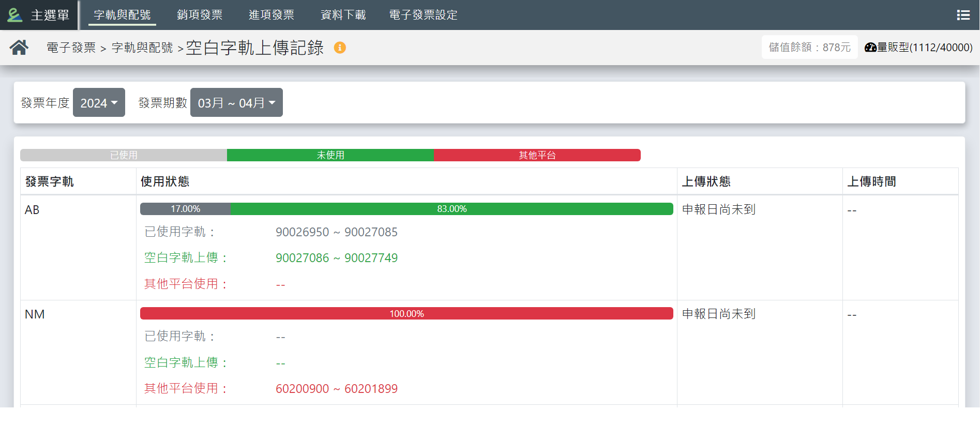The width and height of the screenshot is (980, 425).
Task: Click the green 未使用 legend bar
Action: pos(330,155)
